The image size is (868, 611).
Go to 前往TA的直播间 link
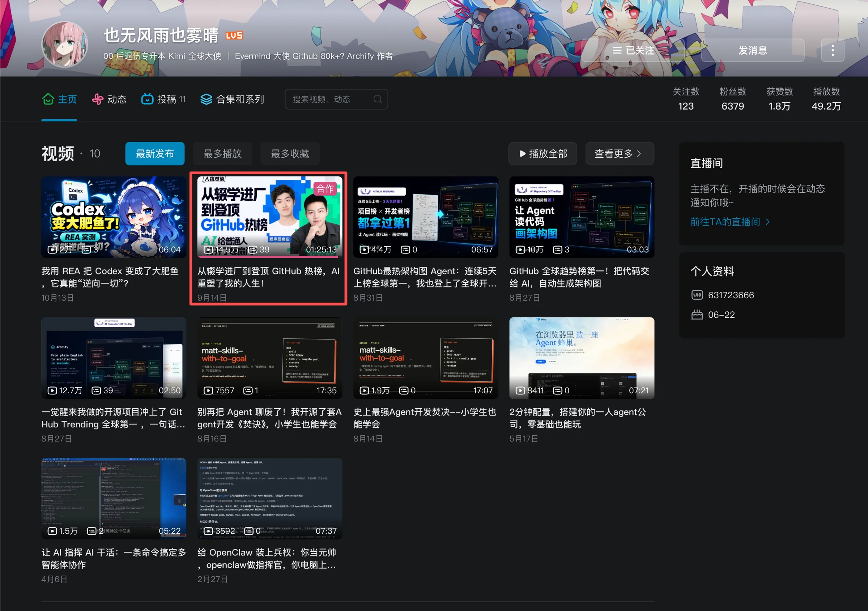[730, 222]
